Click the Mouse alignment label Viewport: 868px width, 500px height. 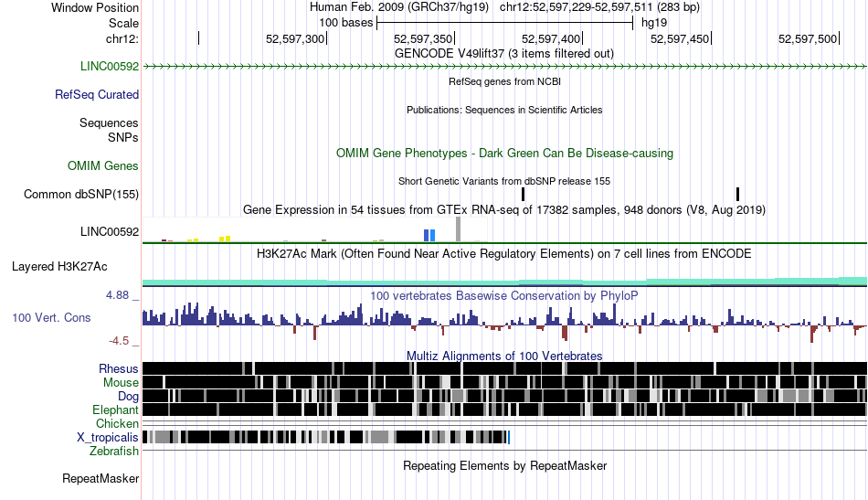tap(121, 383)
